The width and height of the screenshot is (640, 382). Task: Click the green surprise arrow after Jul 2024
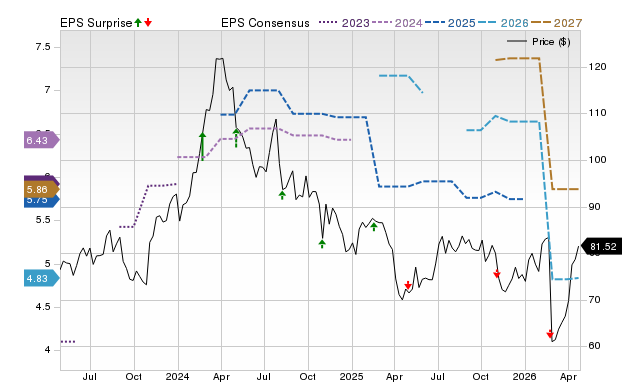point(282,195)
